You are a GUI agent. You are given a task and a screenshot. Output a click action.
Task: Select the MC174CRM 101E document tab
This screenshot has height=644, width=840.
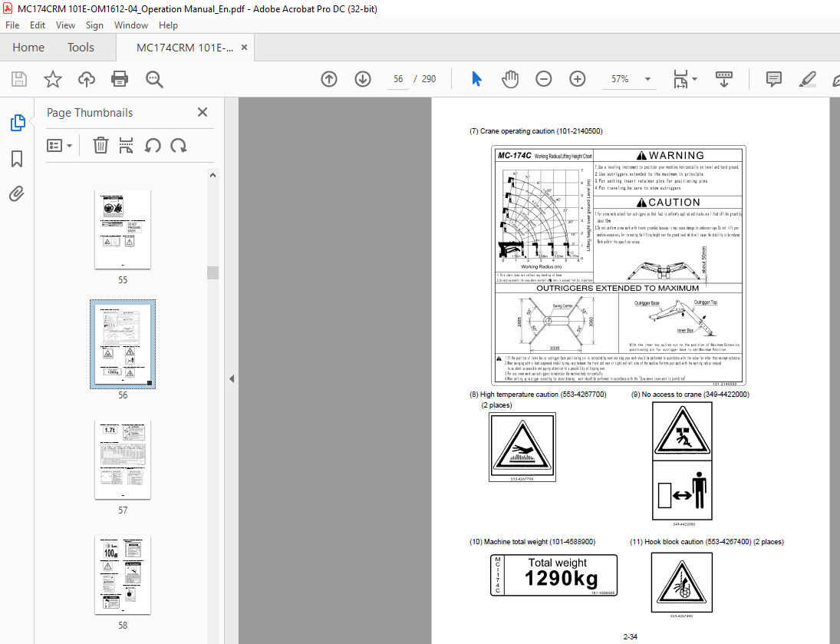184,48
